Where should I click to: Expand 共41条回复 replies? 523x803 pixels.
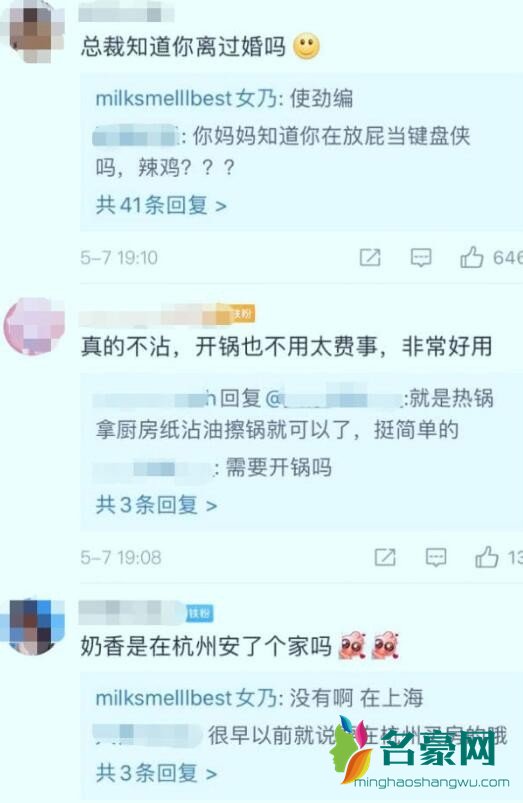coord(161,205)
